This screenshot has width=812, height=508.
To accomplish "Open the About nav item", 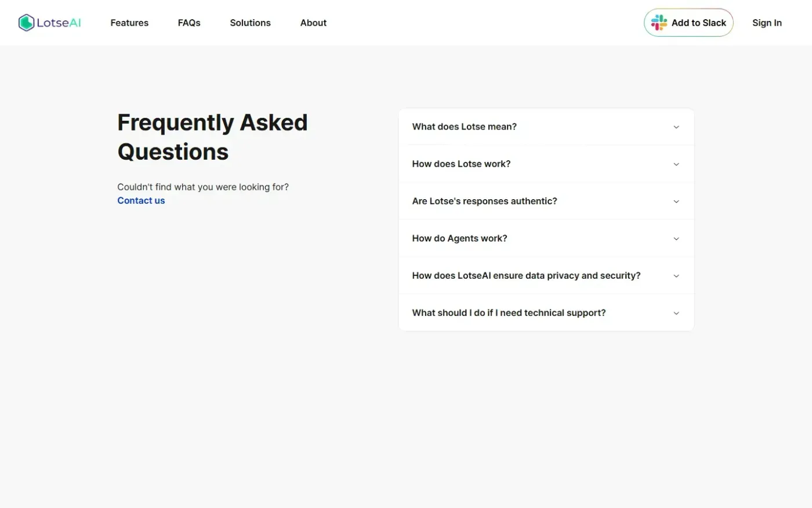I will pos(313,23).
